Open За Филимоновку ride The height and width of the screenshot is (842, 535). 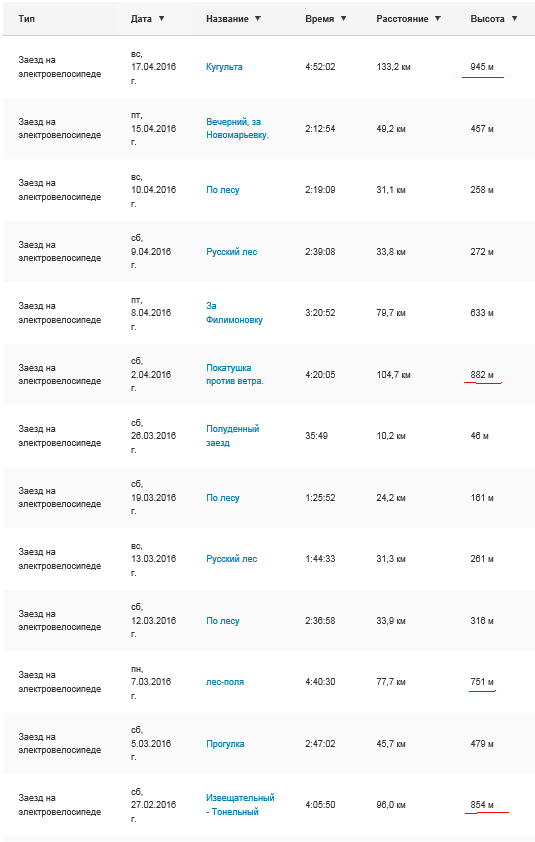pyautogui.click(x=234, y=313)
